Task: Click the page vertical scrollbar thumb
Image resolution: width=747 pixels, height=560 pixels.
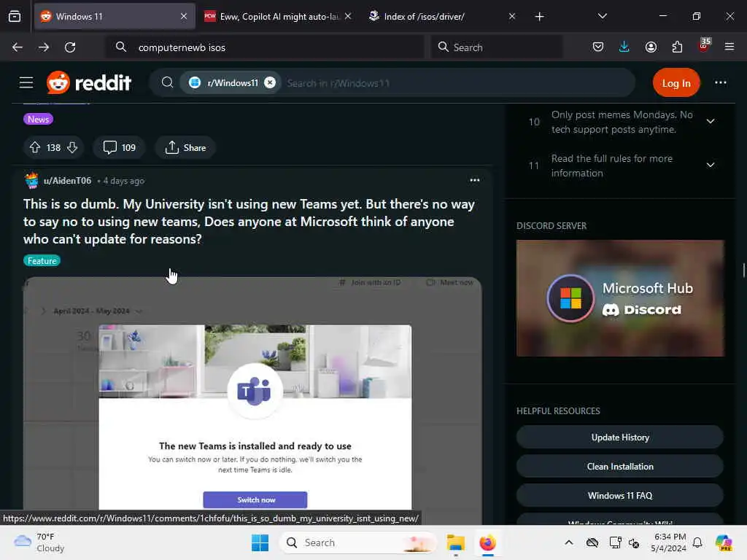Action: click(x=743, y=270)
